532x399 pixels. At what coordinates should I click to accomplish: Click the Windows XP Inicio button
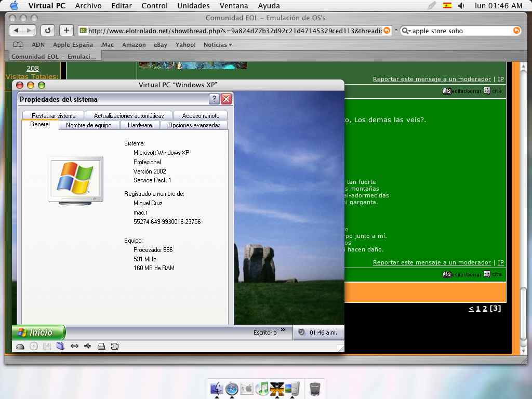click(x=38, y=332)
